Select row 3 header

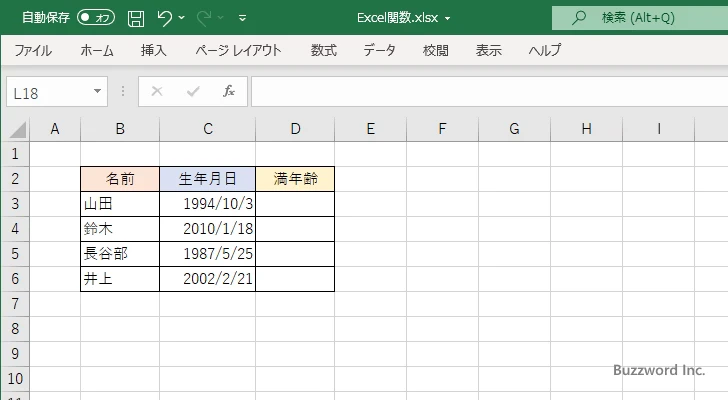(x=15, y=204)
